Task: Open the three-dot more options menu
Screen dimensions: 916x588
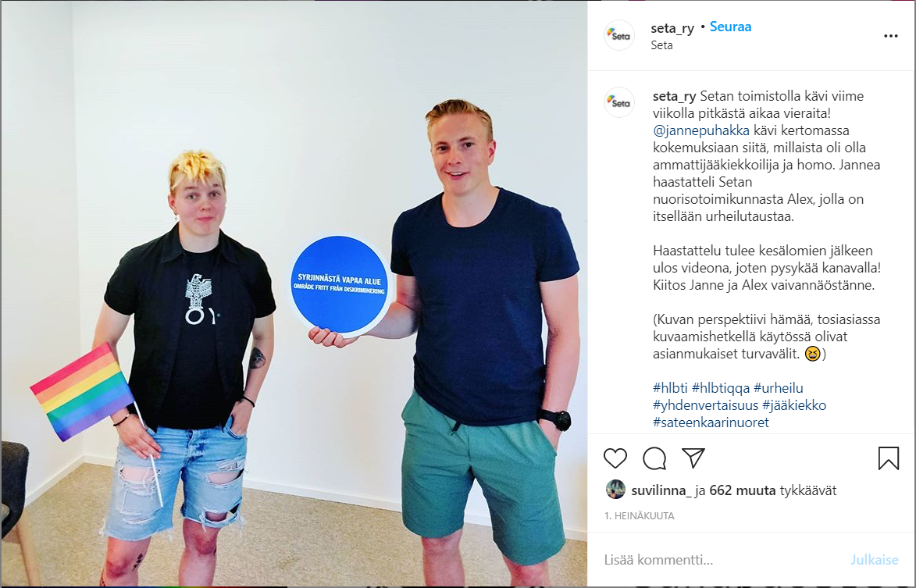Action: (x=890, y=36)
